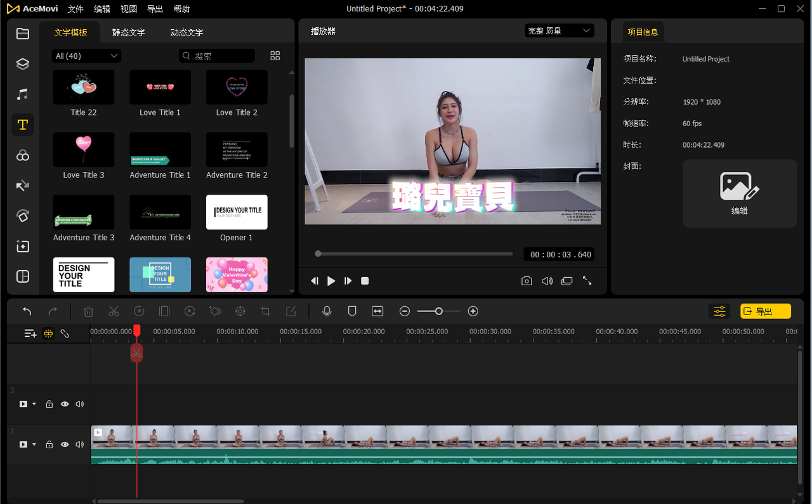Click the Crop tool in timeline toolbar
The width and height of the screenshot is (812, 504).
[265, 311]
